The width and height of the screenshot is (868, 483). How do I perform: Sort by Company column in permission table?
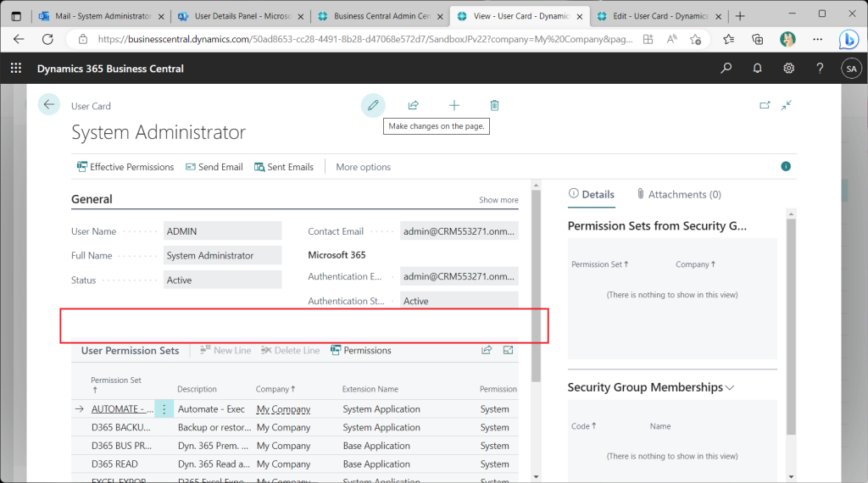275,389
